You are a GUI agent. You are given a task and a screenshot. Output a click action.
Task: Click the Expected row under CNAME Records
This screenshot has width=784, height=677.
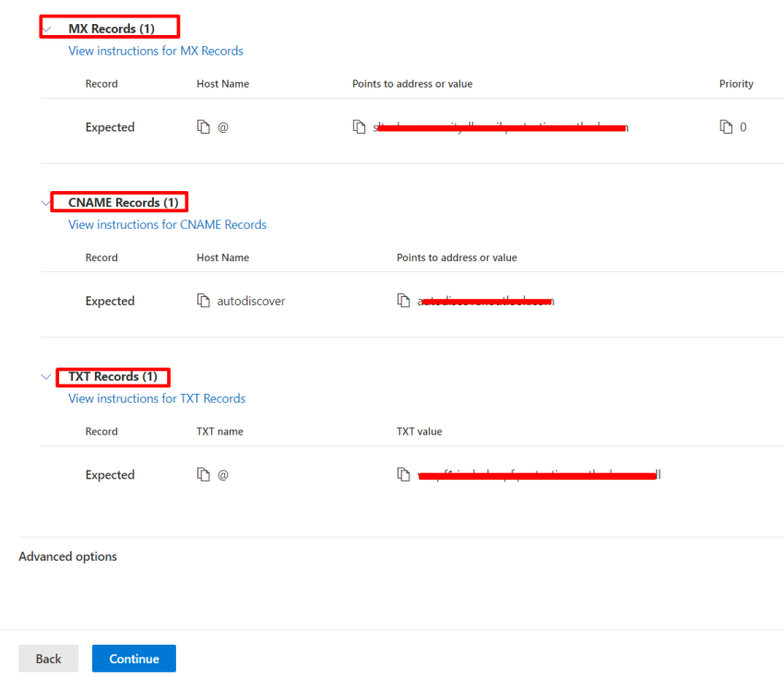[111, 300]
